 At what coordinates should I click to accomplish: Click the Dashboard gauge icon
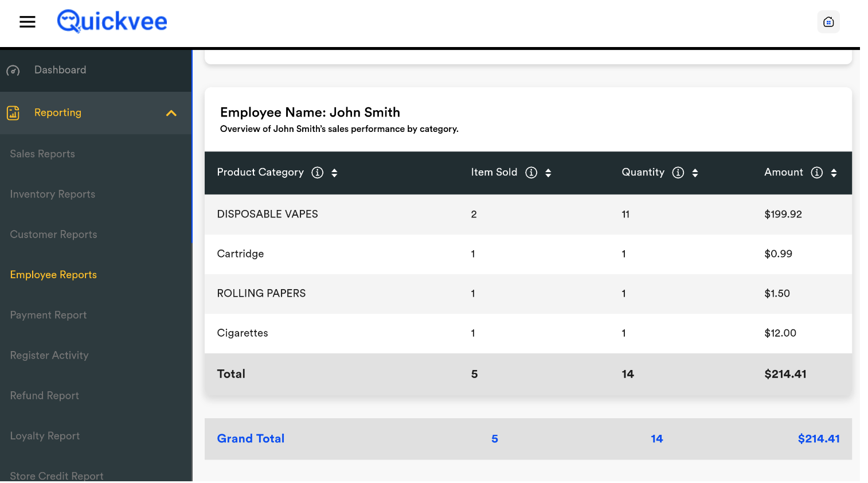pyautogui.click(x=13, y=71)
